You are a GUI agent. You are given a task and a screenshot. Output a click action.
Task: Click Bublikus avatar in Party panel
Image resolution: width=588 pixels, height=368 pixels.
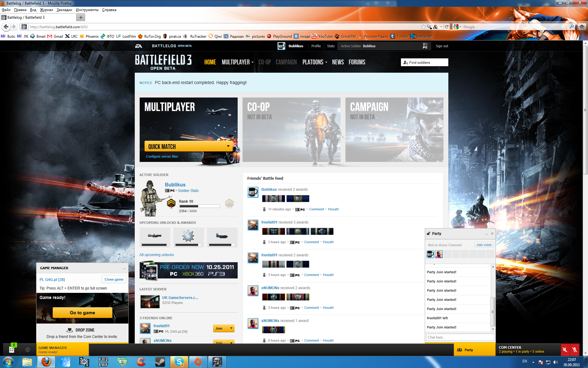point(430,254)
